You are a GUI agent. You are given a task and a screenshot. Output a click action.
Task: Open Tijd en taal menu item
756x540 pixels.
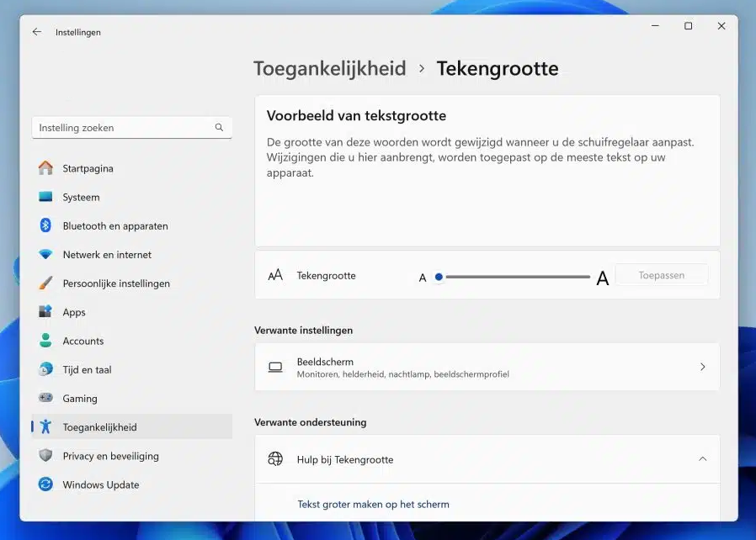pos(87,369)
